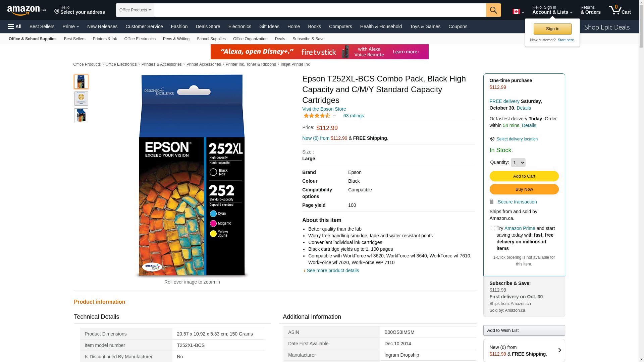Image resolution: width=644 pixels, height=362 pixels.
Task: Expand the Prime menu dropdown
Action: [71, 26]
